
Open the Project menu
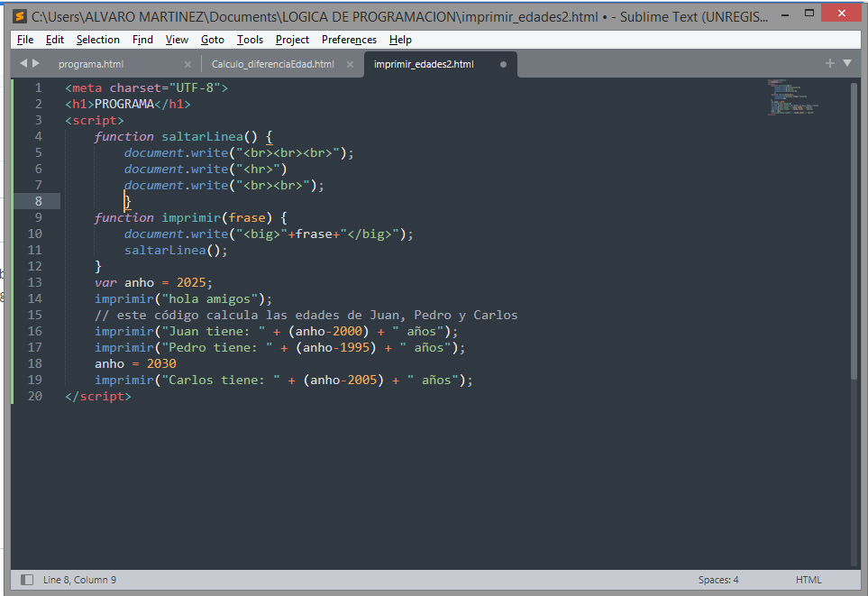point(292,40)
